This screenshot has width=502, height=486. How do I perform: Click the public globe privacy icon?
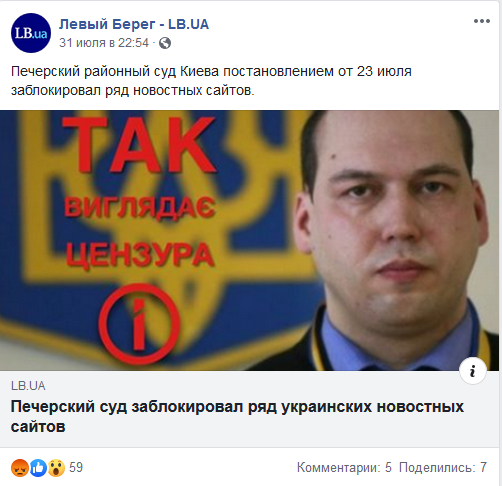[x=165, y=43]
